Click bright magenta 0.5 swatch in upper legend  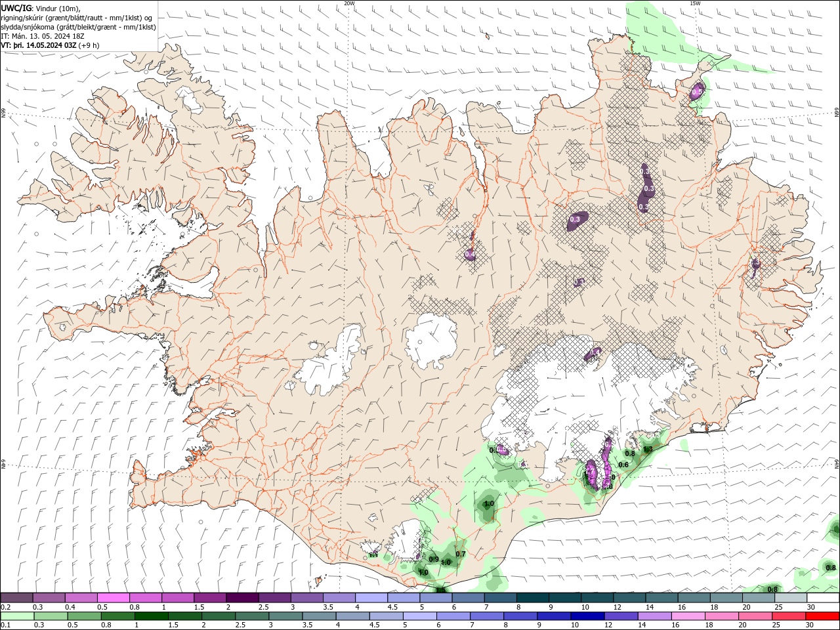coord(113,598)
